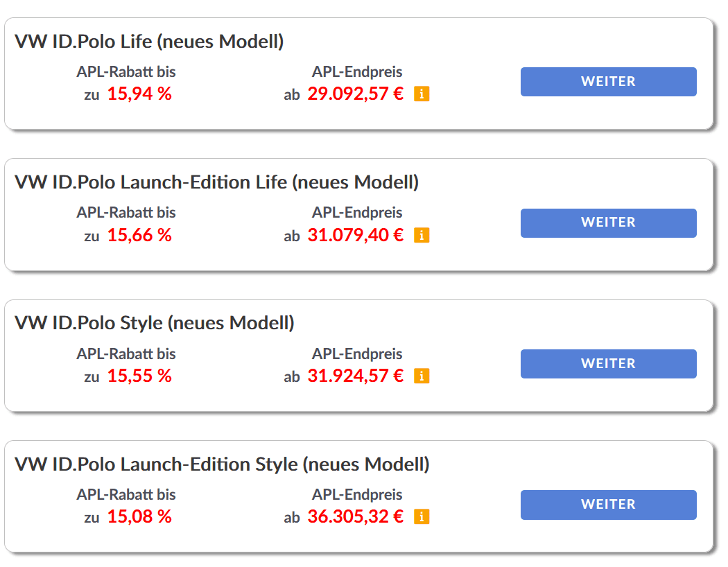728x567 pixels.
Task: Click the 15,94 % discount value
Action: [x=139, y=94]
